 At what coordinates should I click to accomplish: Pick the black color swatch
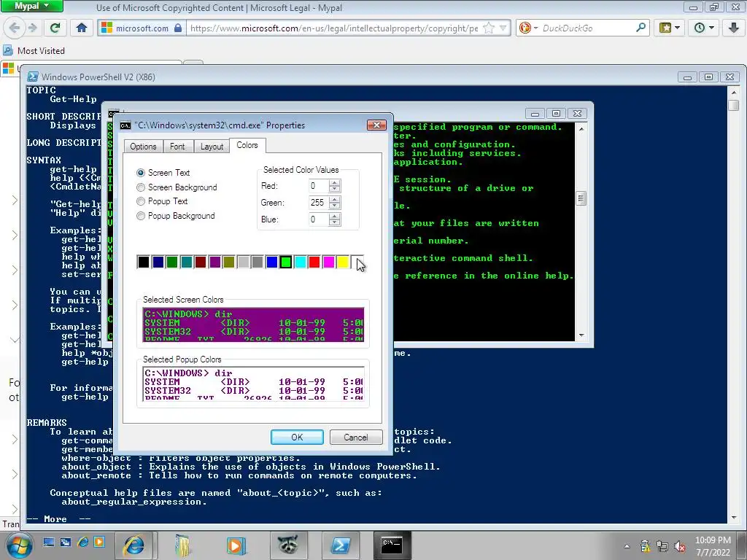pyautogui.click(x=144, y=262)
